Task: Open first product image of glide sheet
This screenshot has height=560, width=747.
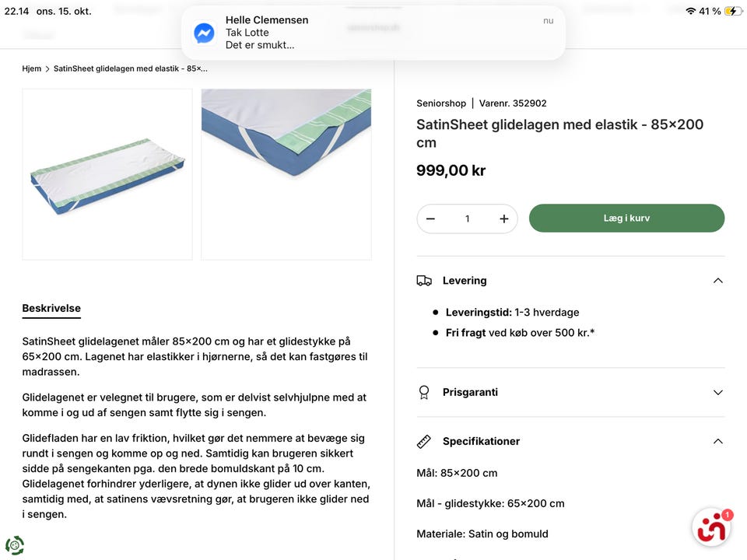Action: (107, 174)
